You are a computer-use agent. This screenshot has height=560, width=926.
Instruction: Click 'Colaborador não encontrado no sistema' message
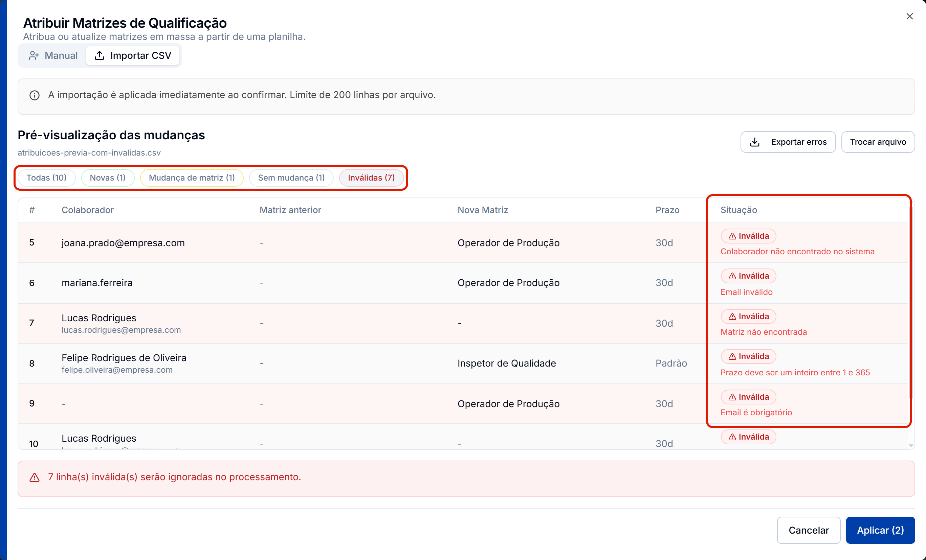797,252
